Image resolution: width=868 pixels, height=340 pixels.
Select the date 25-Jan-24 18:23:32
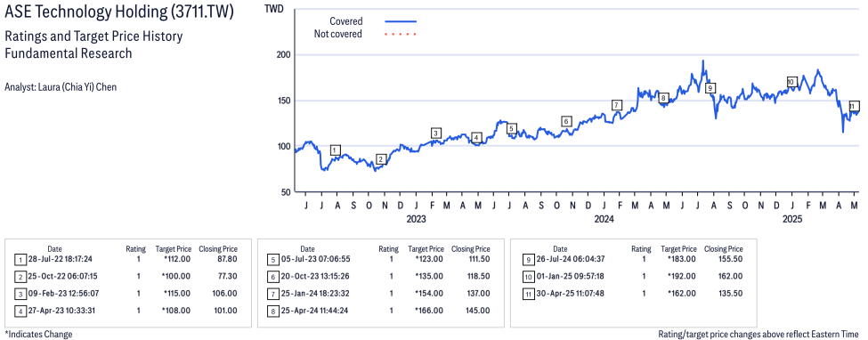[x=314, y=294]
